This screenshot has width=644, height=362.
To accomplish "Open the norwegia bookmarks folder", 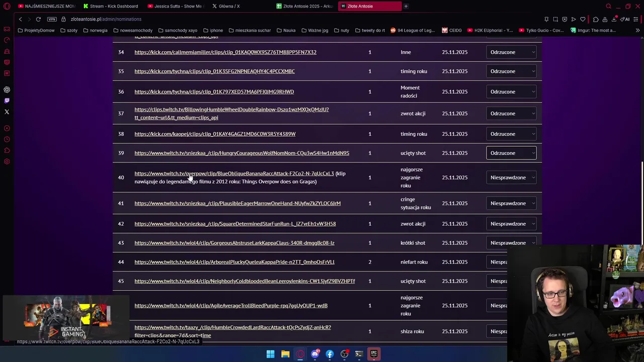I will click(x=95, y=30).
